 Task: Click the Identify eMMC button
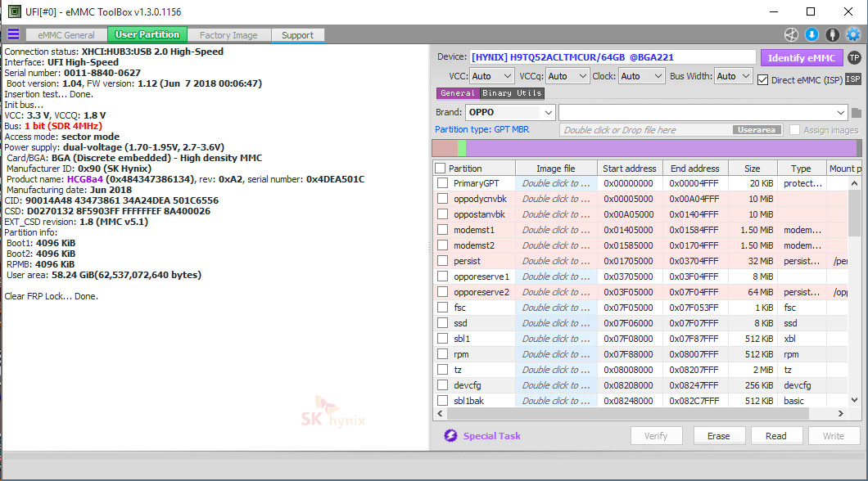click(802, 57)
